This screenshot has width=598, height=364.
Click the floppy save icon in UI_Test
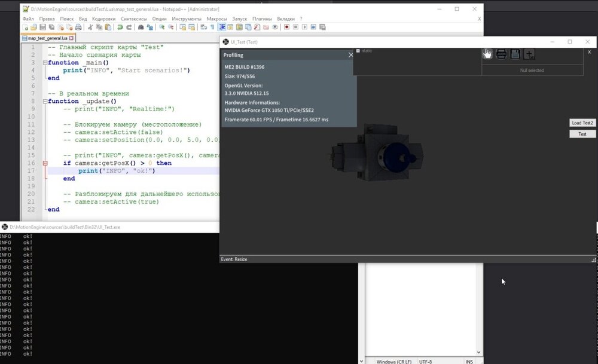[515, 54]
